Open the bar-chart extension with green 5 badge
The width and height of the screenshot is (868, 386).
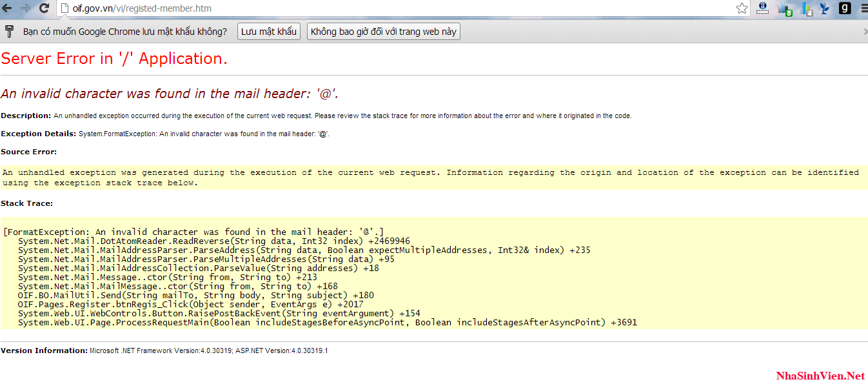[785, 9]
